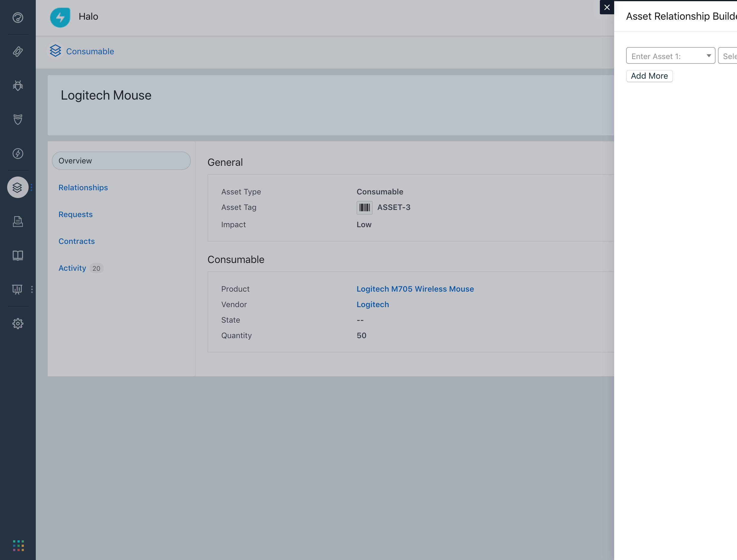The width and height of the screenshot is (737, 560).
Task: Open the Logitech M705 Wireless Mouse product link
Action: point(415,289)
